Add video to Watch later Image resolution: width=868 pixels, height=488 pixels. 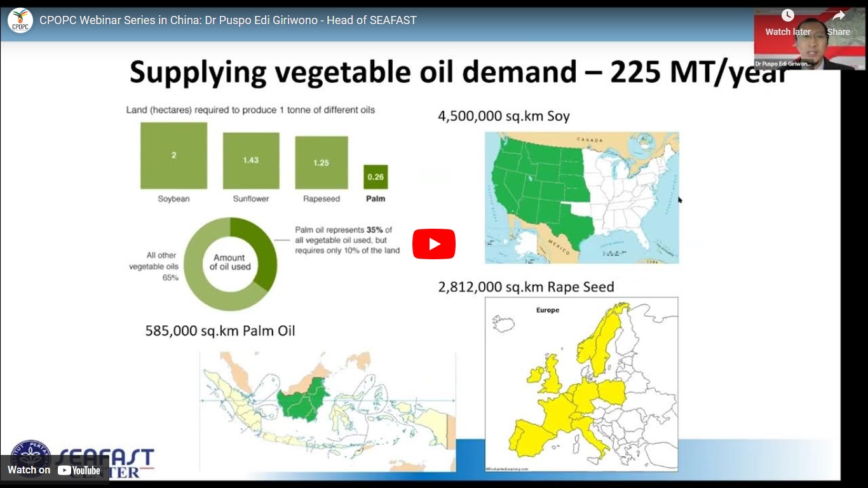pos(787,24)
